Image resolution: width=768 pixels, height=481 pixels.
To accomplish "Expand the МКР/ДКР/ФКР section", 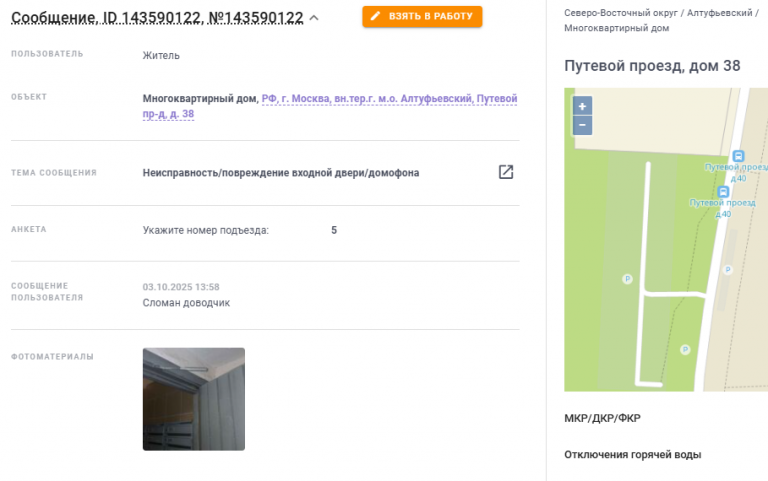I will pos(602,418).
